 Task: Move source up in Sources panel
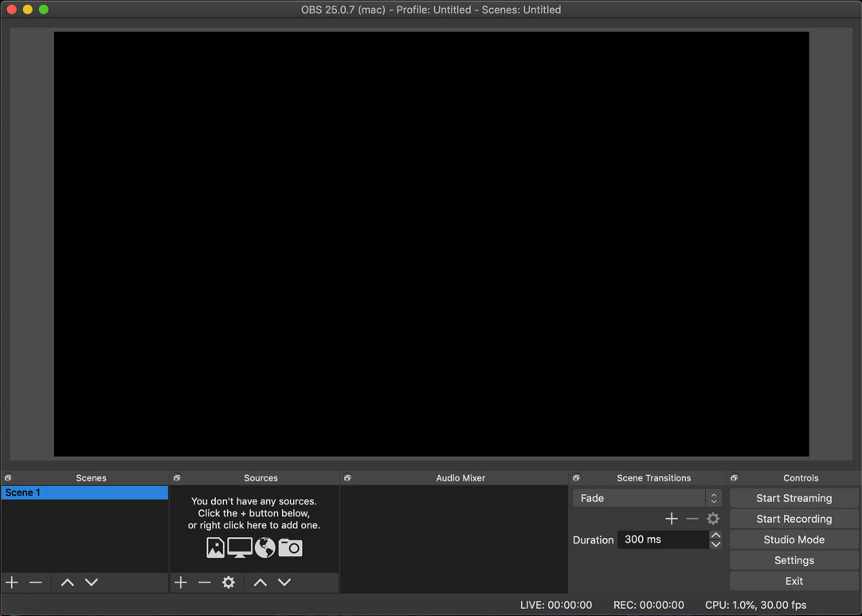point(260,582)
